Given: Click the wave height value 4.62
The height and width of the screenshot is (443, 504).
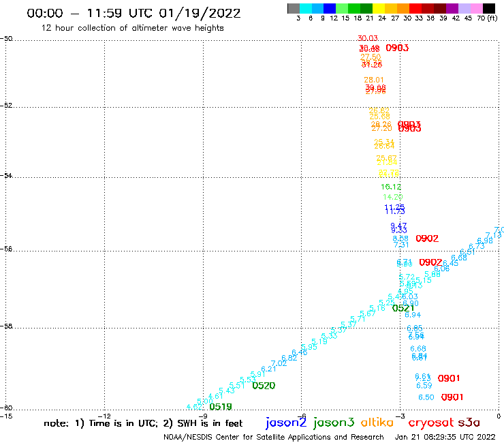Looking at the screenshot, I should pyautogui.click(x=195, y=407).
